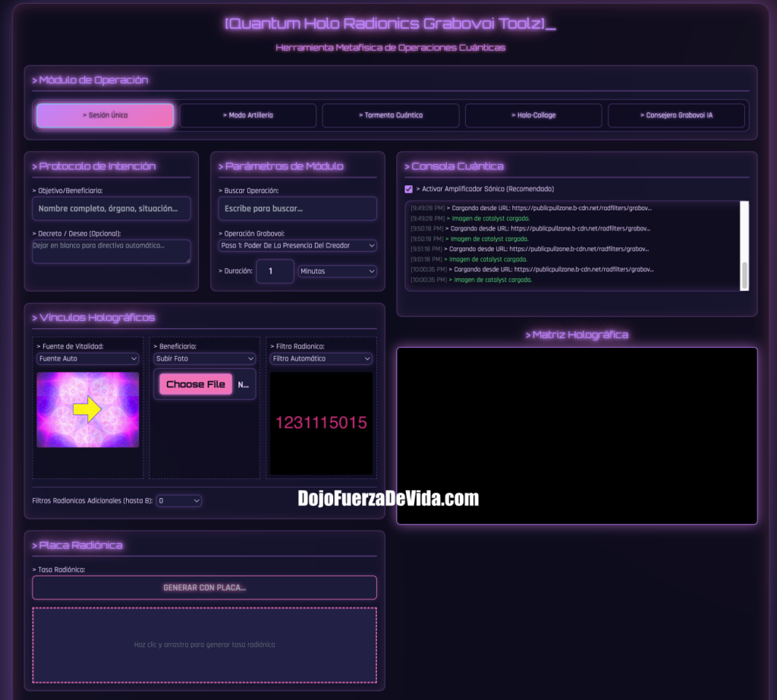Click the Matriz Holográfica black canvas
The width and height of the screenshot is (777, 700).
pyautogui.click(x=577, y=436)
